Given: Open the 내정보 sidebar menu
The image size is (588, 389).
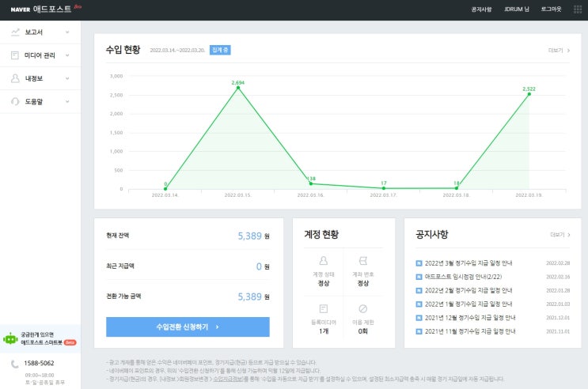Looking at the screenshot, I should point(40,78).
